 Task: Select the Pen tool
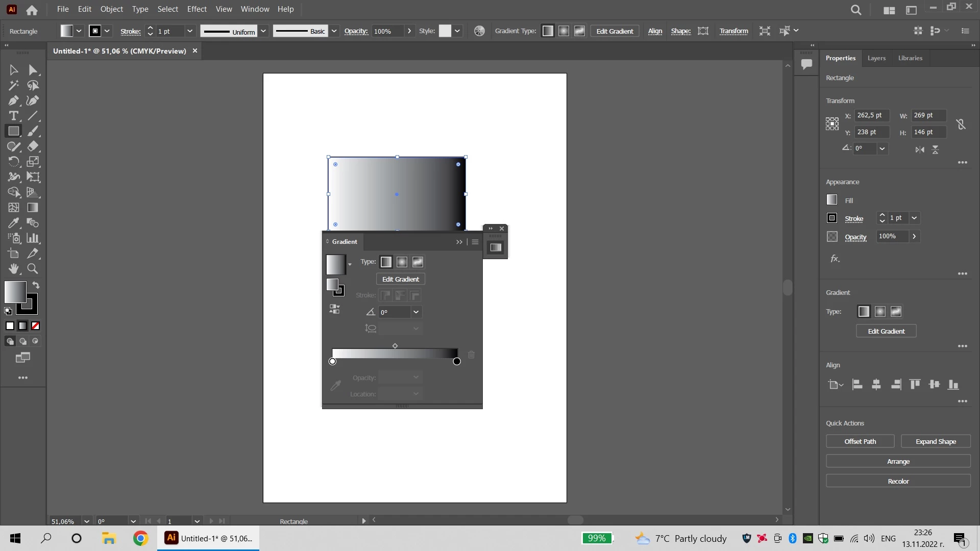pyautogui.click(x=14, y=101)
